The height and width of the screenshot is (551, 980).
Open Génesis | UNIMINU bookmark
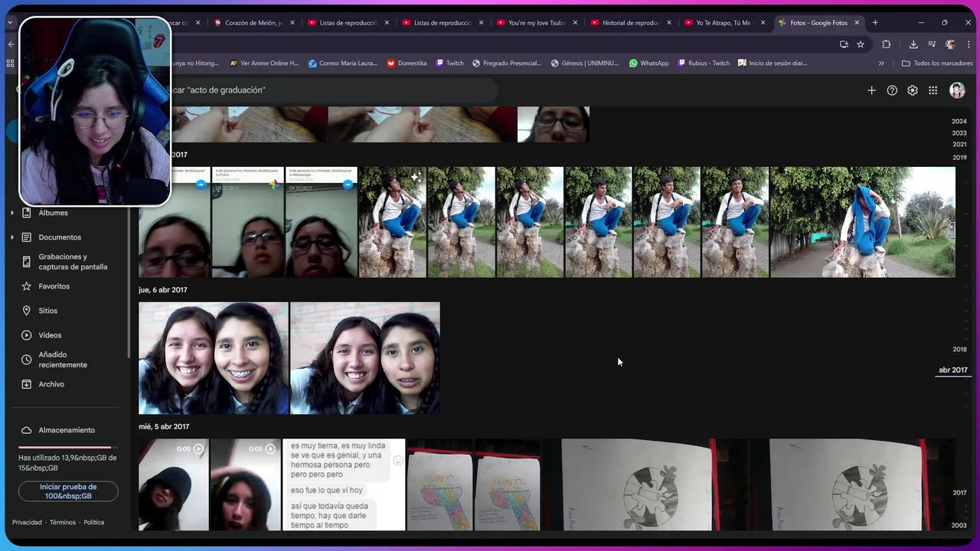584,64
